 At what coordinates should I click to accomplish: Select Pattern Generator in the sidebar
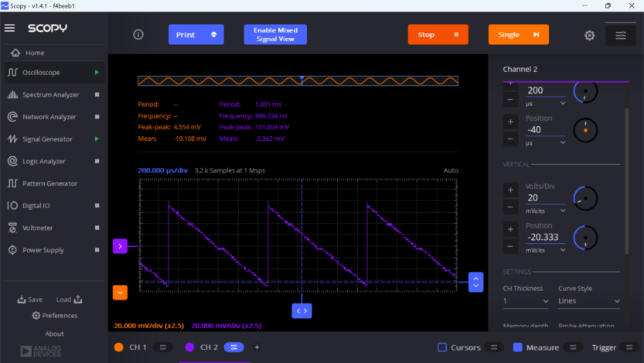point(54,183)
